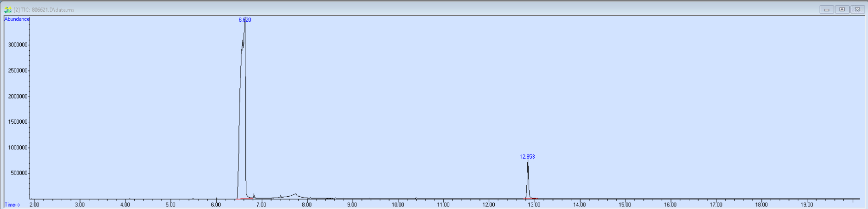Click the TIC window icon in title bar
This screenshot has height=209, width=868.
pyautogui.click(x=8, y=10)
